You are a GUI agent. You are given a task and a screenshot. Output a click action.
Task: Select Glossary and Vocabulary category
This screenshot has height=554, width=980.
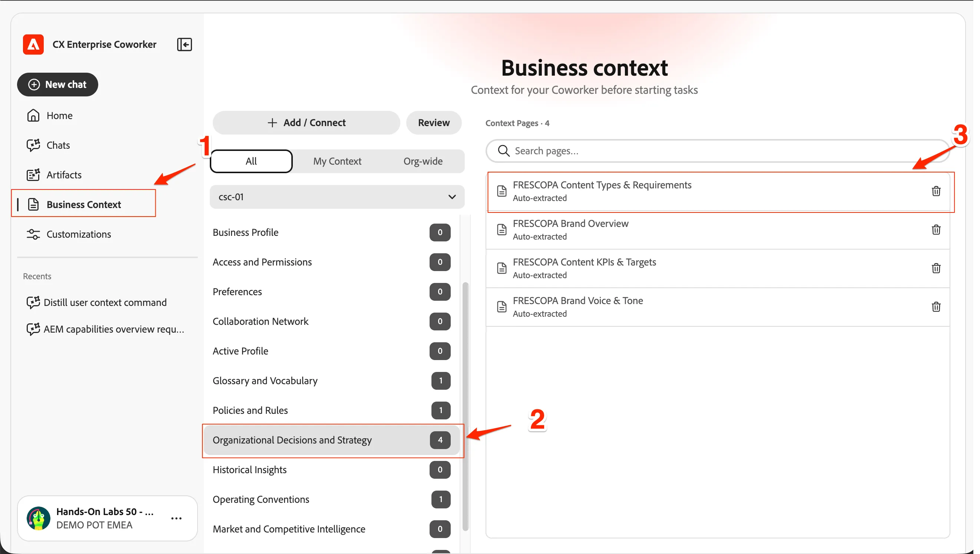(331, 380)
